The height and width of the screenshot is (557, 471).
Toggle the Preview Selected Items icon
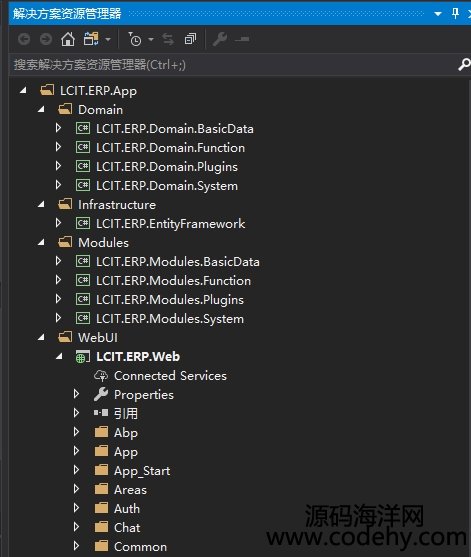tap(242, 39)
